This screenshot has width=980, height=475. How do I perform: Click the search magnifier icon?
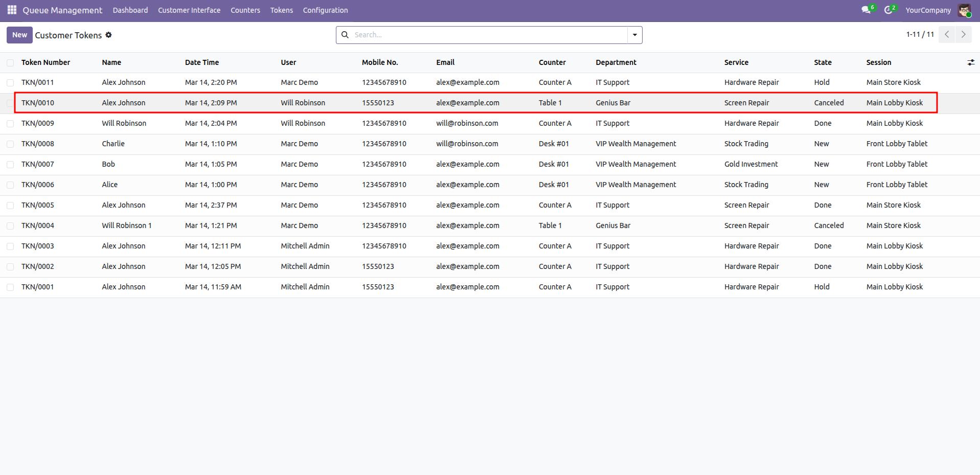click(x=345, y=35)
